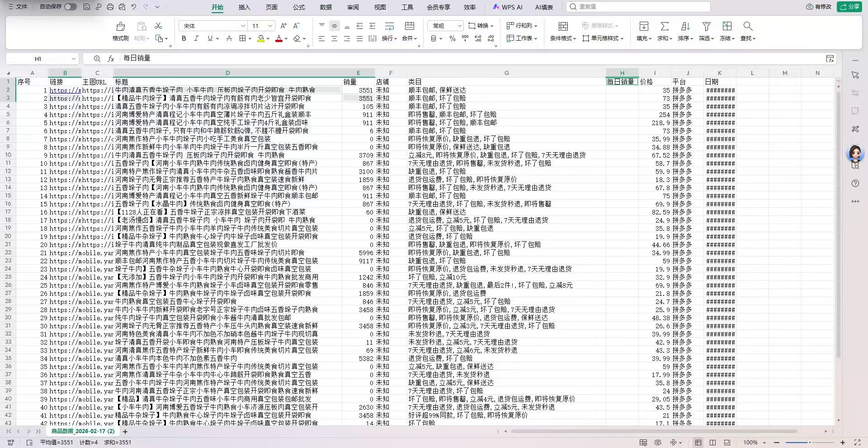Screen dimensions: 868x448
Task: Open the 常规 number format dropdown
Action: [460, 26]
